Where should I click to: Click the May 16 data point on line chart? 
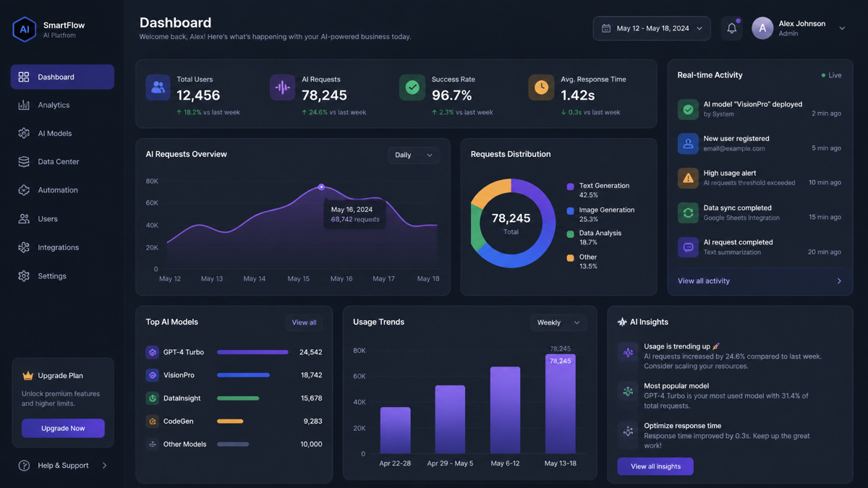tap(322, 187)
